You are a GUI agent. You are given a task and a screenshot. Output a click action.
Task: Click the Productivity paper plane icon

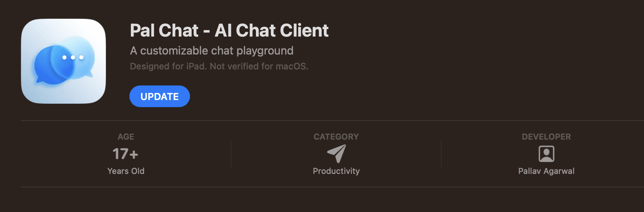point(337,153)
